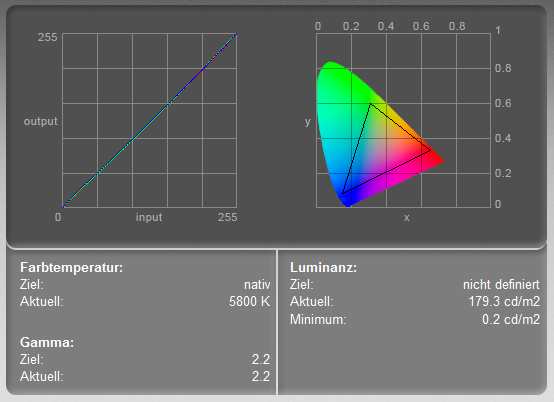Click the Gamma Aktuell 2.2 value

pos(261,376)
